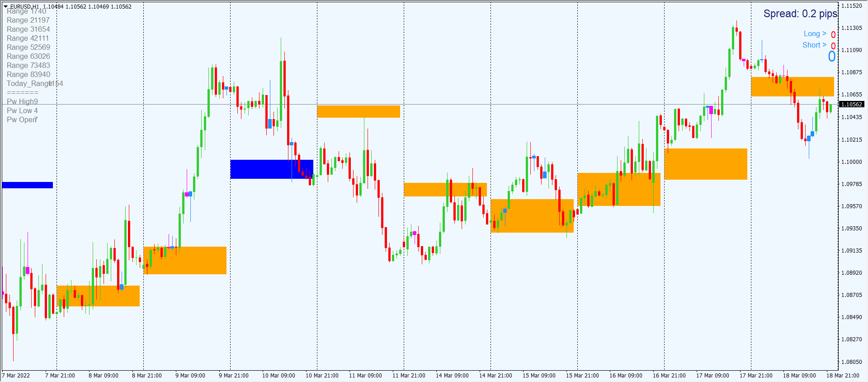The height and width of the screenshot is (382, 868).
Task: Select the wide blue rectangle near 10 Mar
Action: [271, 169]
